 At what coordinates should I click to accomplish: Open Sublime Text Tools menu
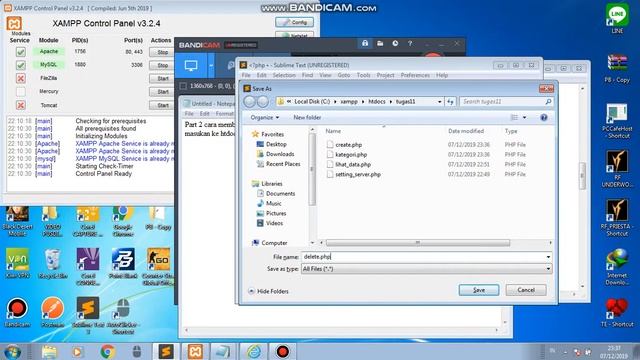pos(363,75)
